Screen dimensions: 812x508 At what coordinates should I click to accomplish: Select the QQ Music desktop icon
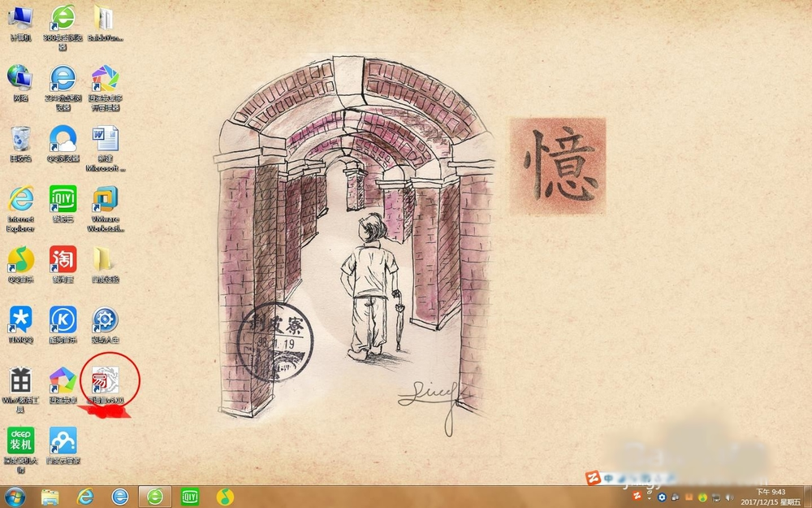[x=20, y=259]
